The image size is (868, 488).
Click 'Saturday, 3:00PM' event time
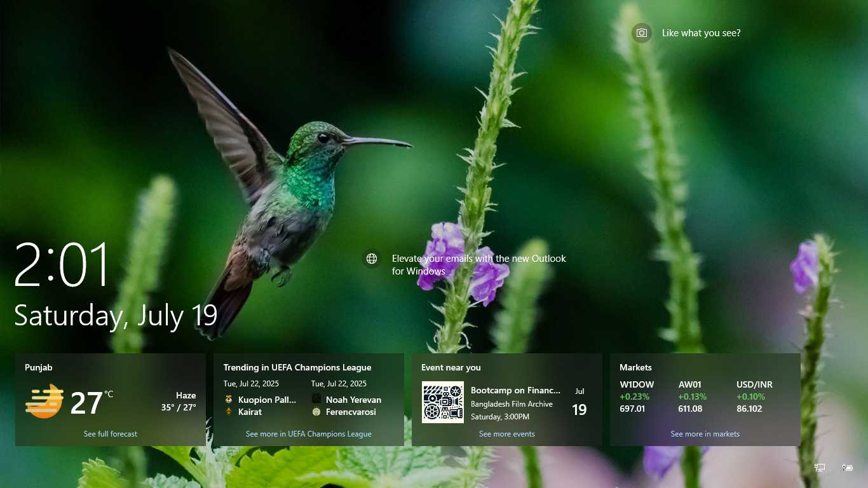coord(500,417)
